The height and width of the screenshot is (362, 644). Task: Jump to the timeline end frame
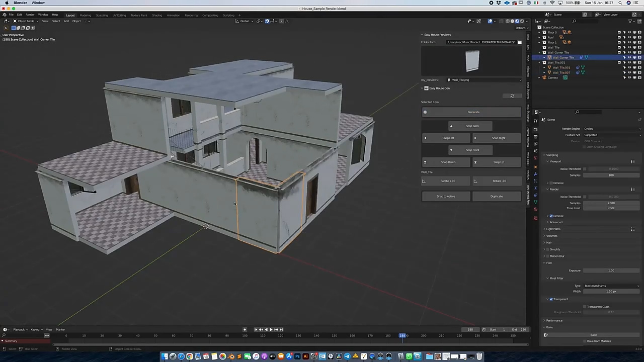[281, 329]
